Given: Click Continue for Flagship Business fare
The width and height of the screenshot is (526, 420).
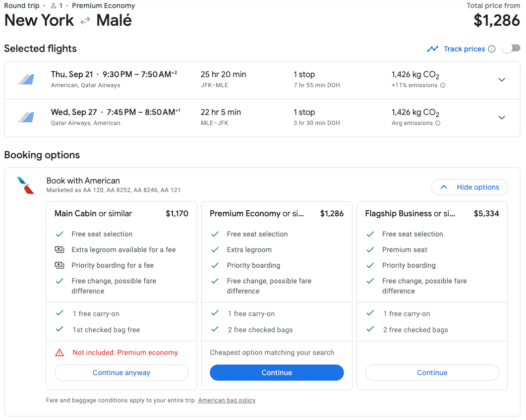Looking at the screenshot, I should pyautogui.click(x=432, y=373).
